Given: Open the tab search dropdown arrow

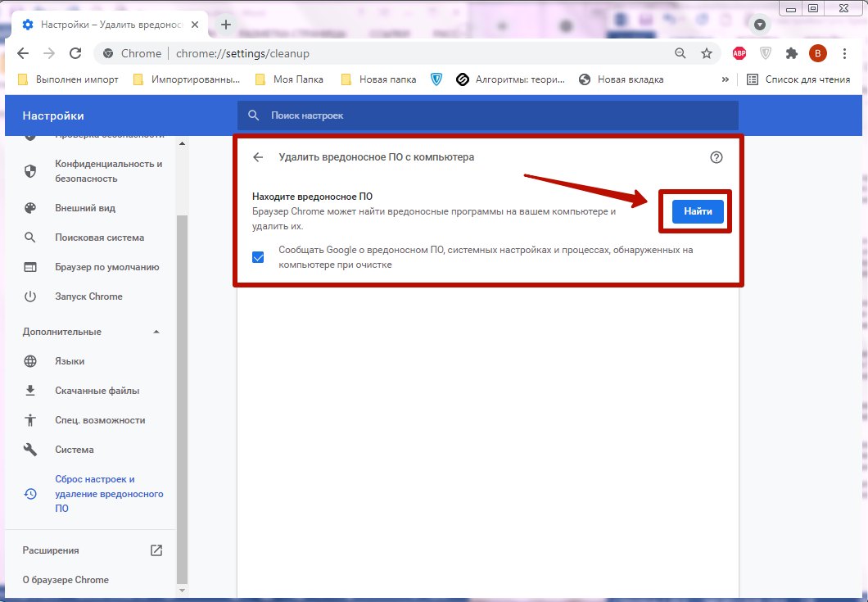Looking at the screenshot, I should [760, 25].
